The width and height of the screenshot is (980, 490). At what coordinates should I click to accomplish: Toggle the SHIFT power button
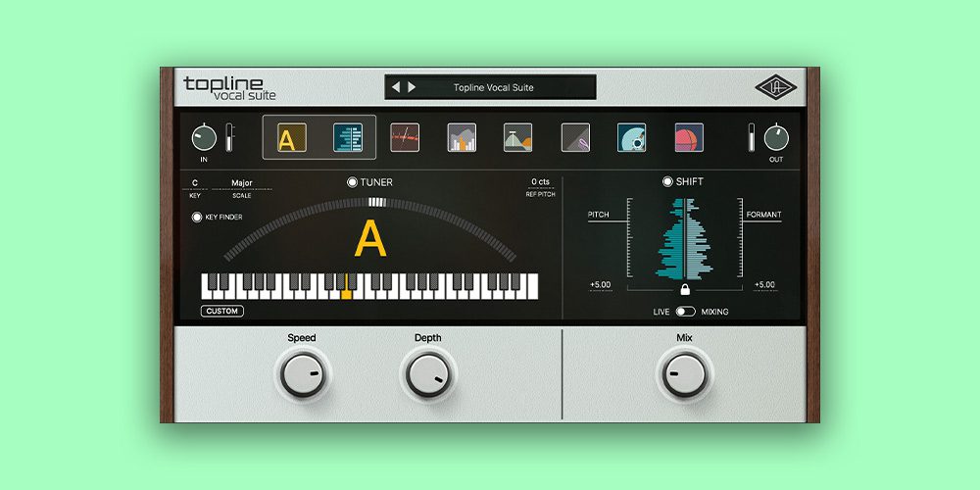667,181
